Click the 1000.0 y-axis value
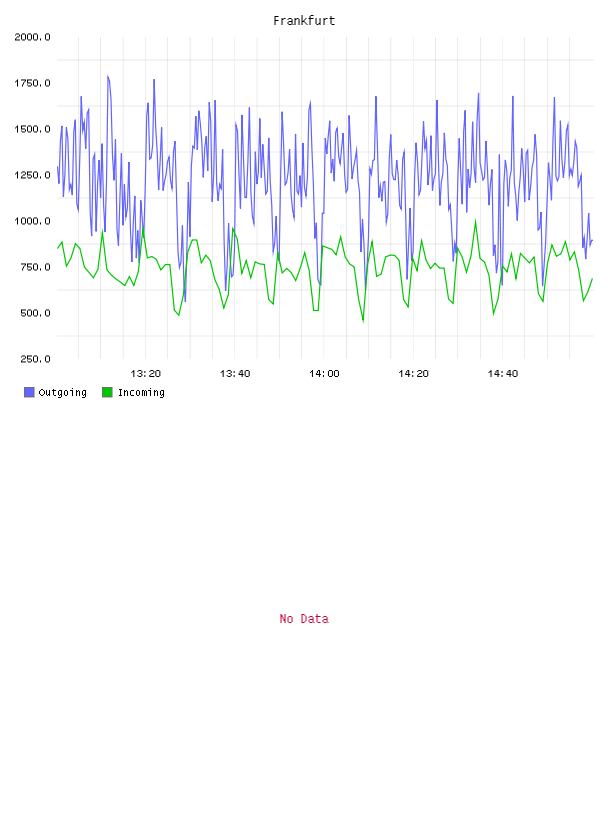The image size is (608, 816). (32, 221)
